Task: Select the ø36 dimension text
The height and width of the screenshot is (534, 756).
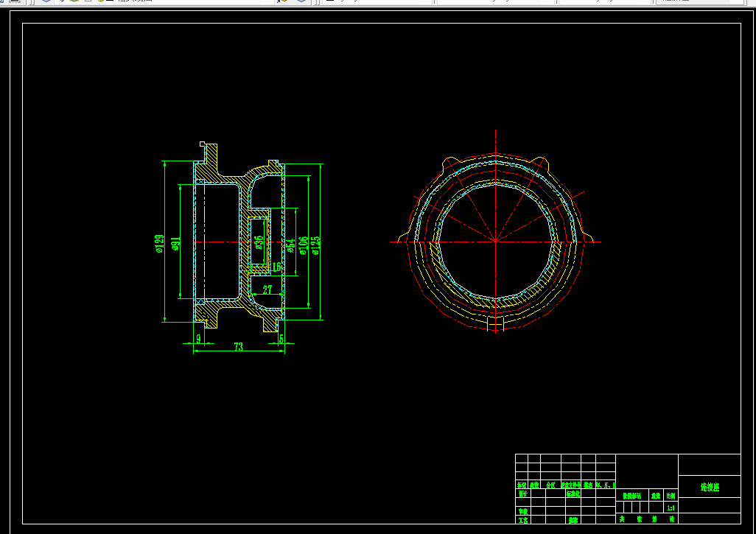Action: (259, 242)
